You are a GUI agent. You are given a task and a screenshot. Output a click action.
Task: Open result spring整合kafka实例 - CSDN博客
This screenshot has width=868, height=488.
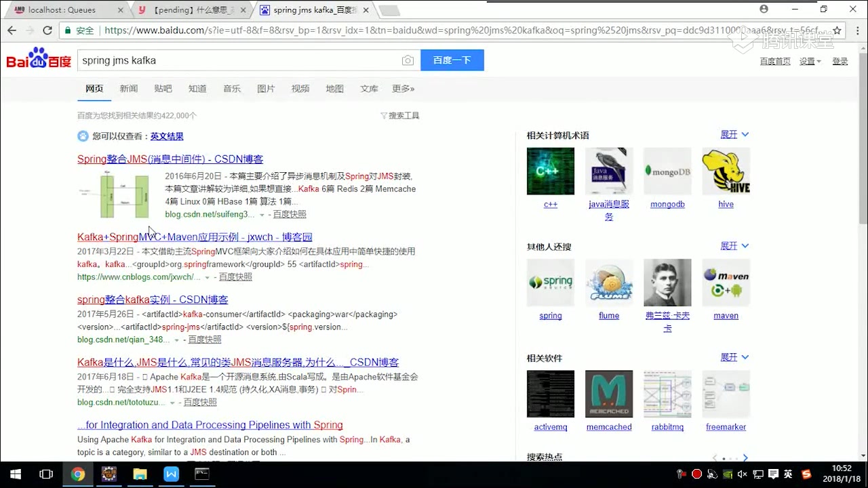pyautogui.click(x=153, y=300)
